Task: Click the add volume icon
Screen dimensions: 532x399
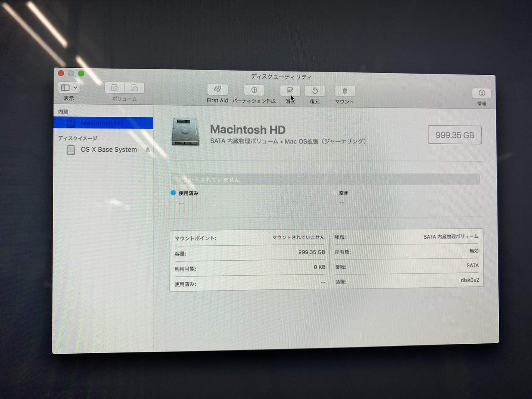Action: (x=115, y=88)
